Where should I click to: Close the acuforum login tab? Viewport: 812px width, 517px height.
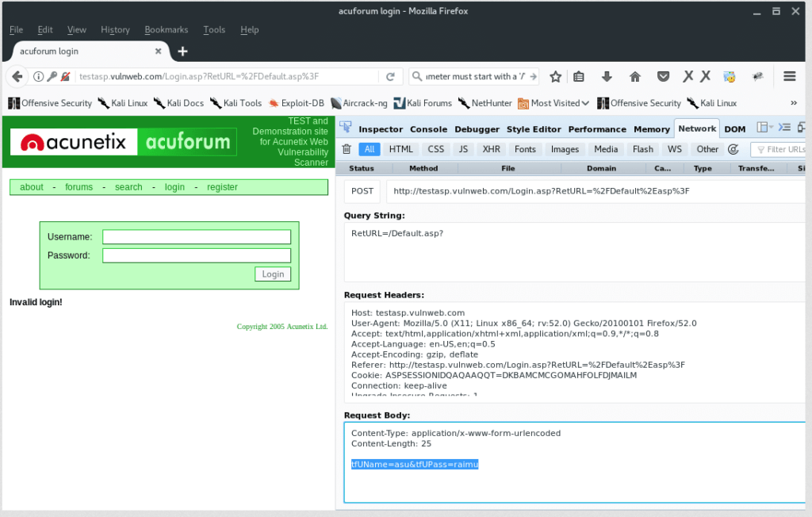point(158,52)
